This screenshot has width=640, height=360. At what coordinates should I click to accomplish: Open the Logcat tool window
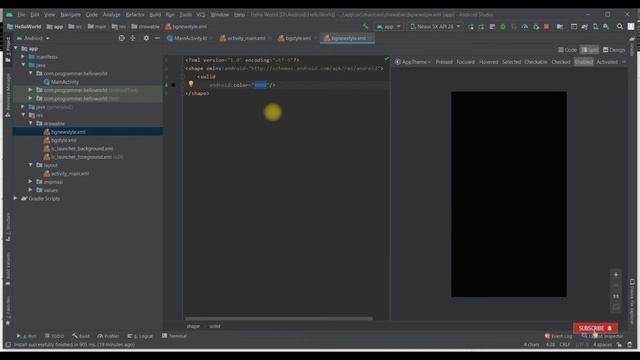pyautogui.click(x=140, y=336)
